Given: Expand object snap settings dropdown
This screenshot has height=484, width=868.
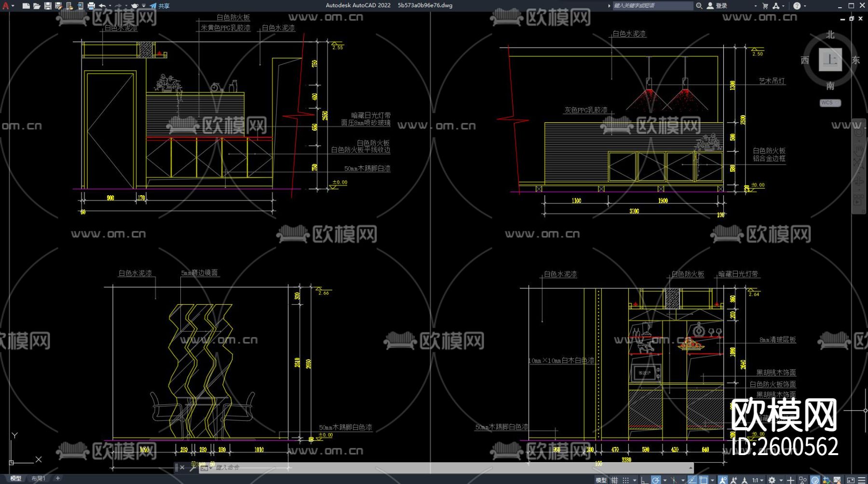Looking at the screenshot, I should (x=712, y=480).
